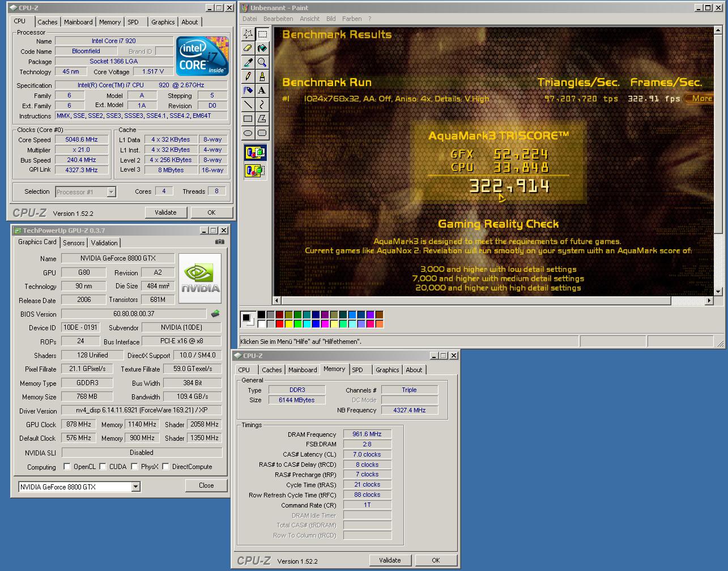Open the About tab in bottom CPU-Z window
The width and height of the screenshot is (728, 571).
tap(414, 370)
